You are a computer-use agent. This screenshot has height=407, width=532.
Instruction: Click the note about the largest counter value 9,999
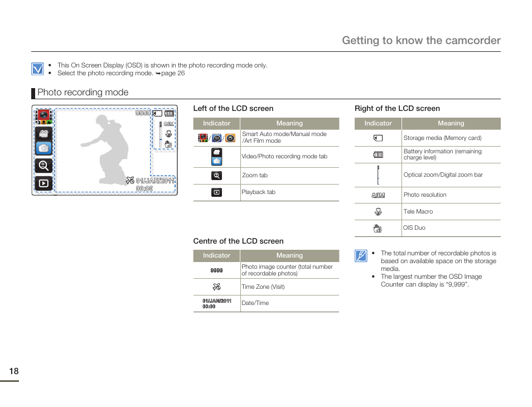click(431, 280)
